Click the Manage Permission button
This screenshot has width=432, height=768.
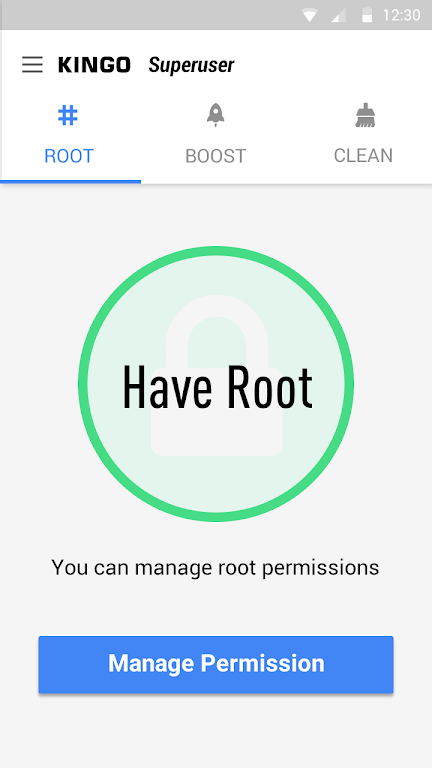pyautogui.click(x=216, y=665)
